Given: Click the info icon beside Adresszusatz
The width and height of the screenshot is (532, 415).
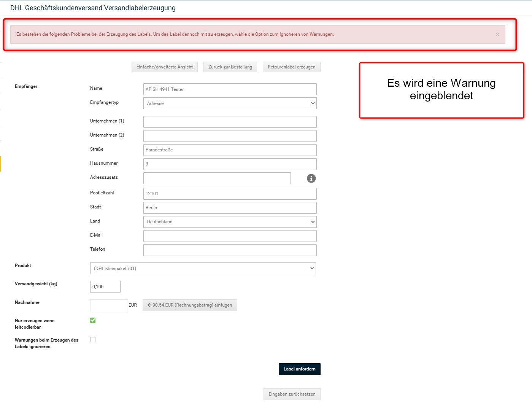Looking at the screenshot, I should [x=311, y=178].
